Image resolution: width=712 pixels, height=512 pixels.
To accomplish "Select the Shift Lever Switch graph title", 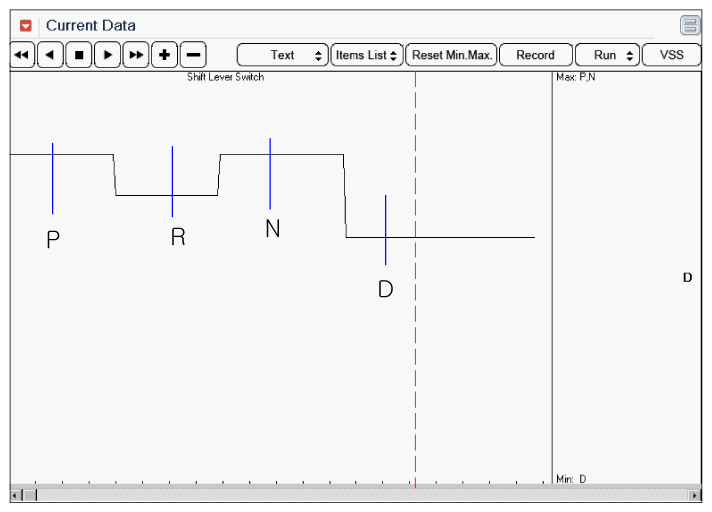I will pyautogui.click(x=226, y=78).
